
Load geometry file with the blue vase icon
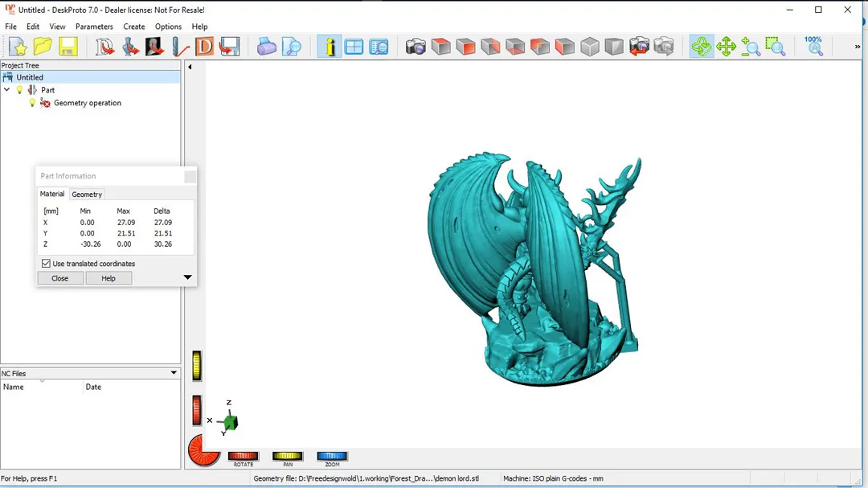click(x=130, y=47)
